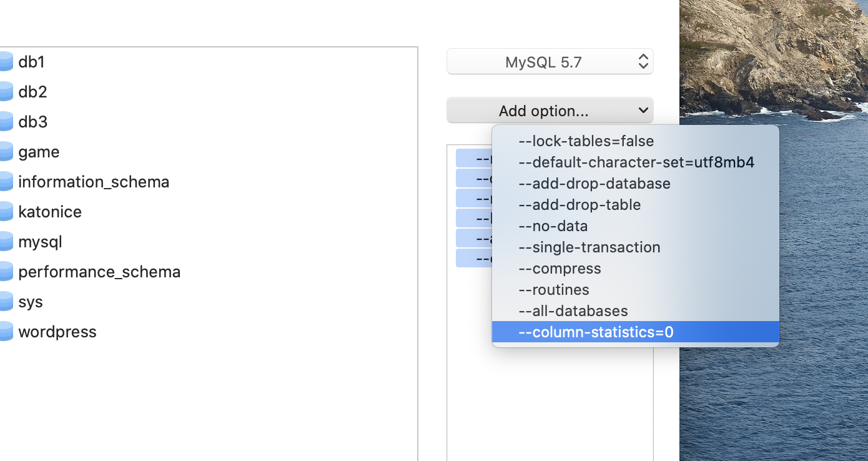Click the highlighted --column-statistics=0 entry
Image resolution: width=868 pixels, height=461 pixels.
click(x=596, y=332)
